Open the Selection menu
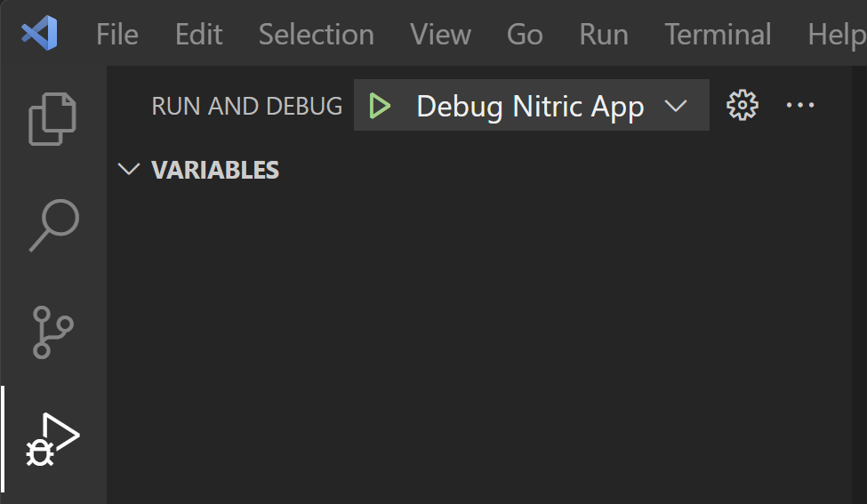Screen dimensions: 867x504 (316, 35)
